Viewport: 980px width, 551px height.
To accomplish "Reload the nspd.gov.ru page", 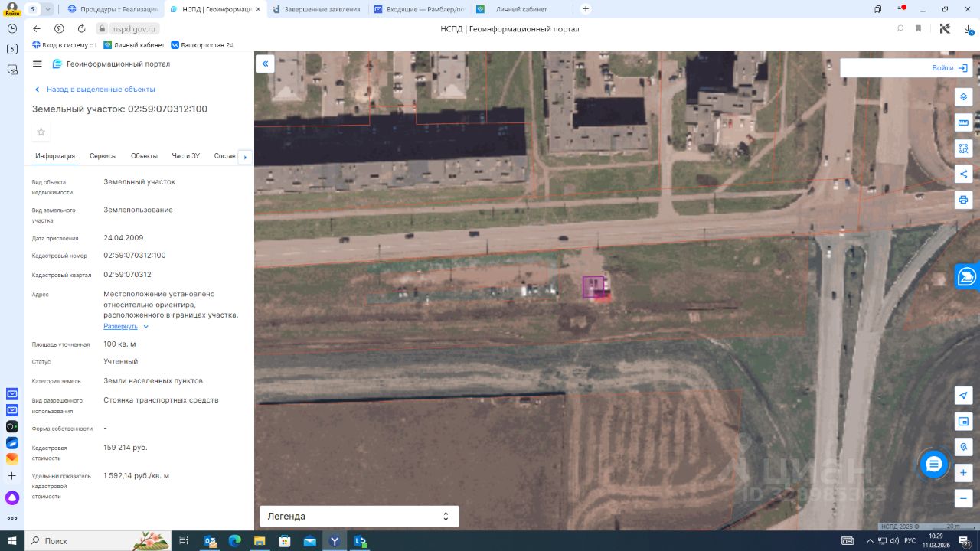I will click(81, 28).
